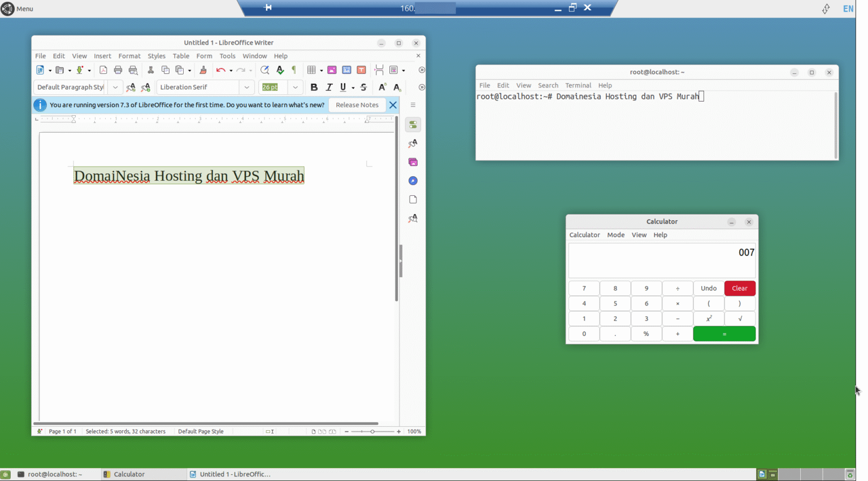Click the red Clear button in Calculator
The height and width of the screenshot is (481, 868).
click(x=740, y=288)
